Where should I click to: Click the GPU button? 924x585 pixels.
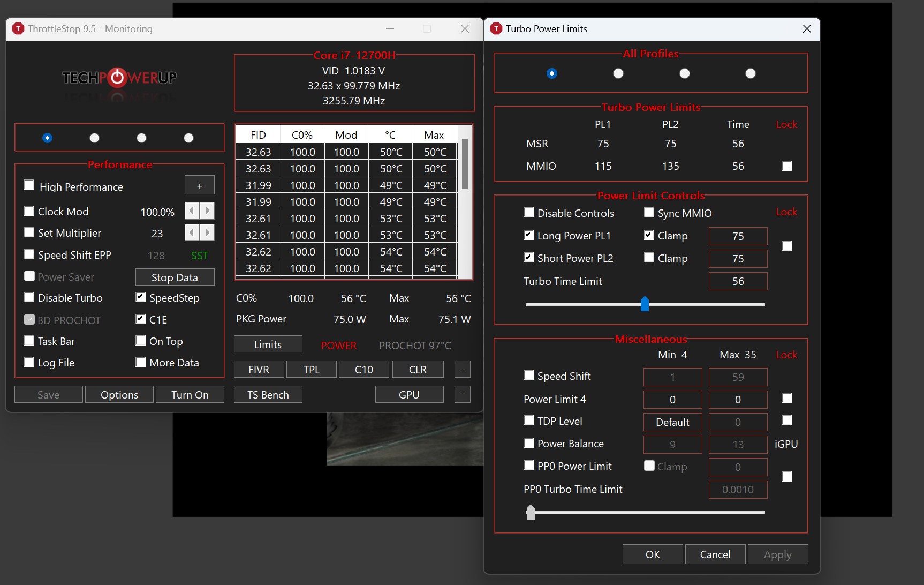click(410, 394)
